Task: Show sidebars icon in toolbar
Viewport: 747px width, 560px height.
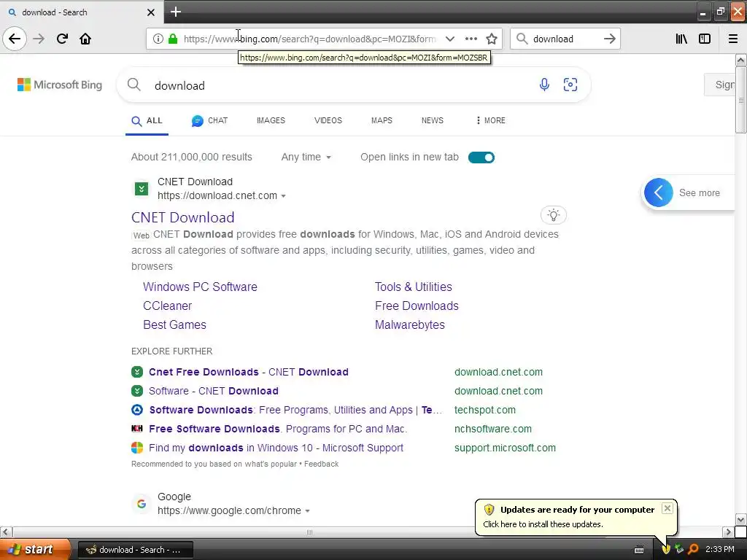Action: click(705, 39)
